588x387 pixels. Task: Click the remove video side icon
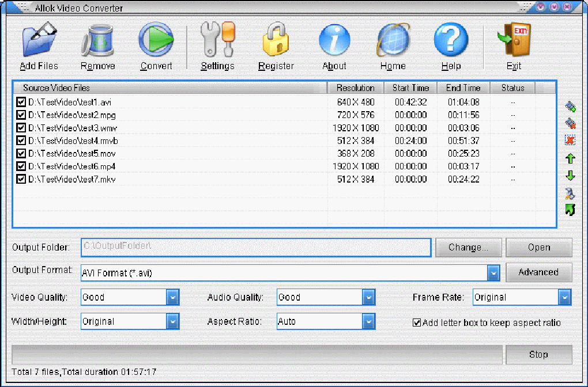click(x=570, y=123)
